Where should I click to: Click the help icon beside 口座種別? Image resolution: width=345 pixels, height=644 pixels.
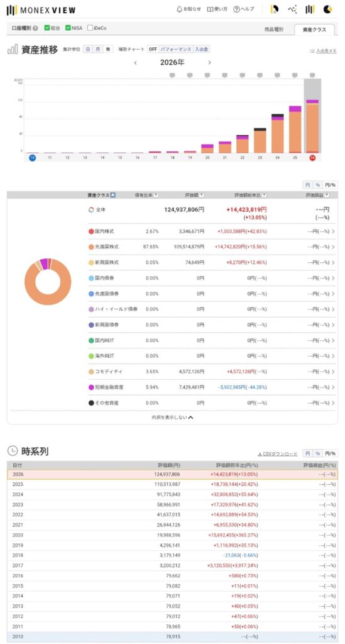tap(35, 28)
